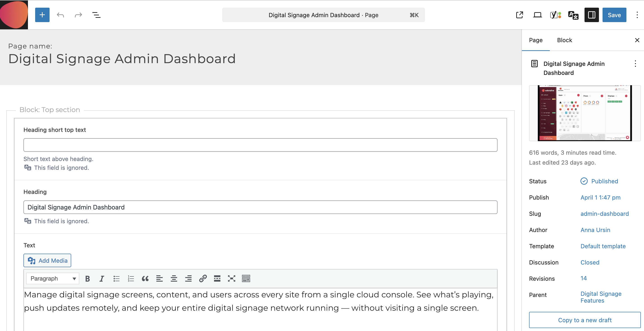Viewport: 644px width, 331px height.
Task: Open the Yoast SEO icon in the header
Action: (555, 15)
